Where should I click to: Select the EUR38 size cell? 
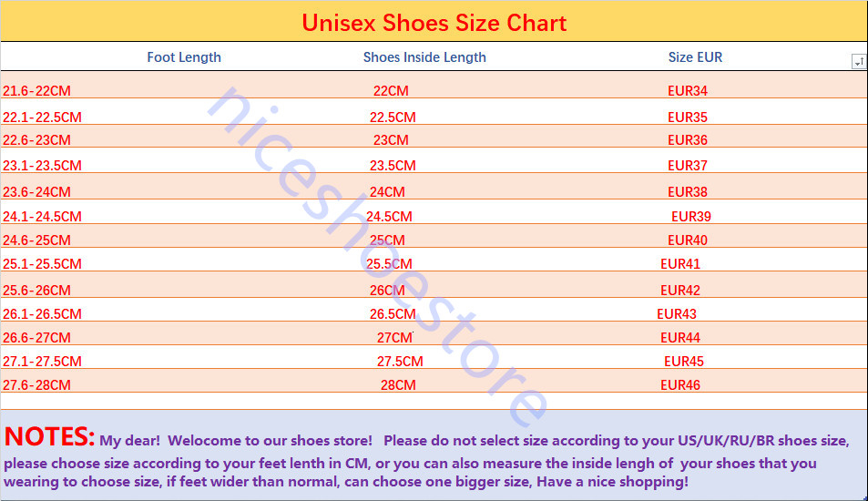click(688, 192)
